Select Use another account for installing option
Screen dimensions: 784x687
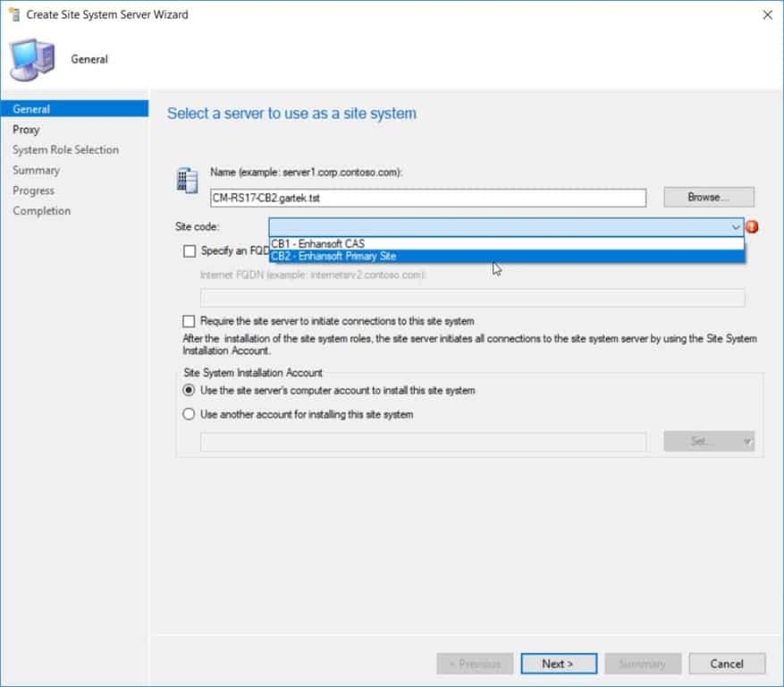(189, 412)
